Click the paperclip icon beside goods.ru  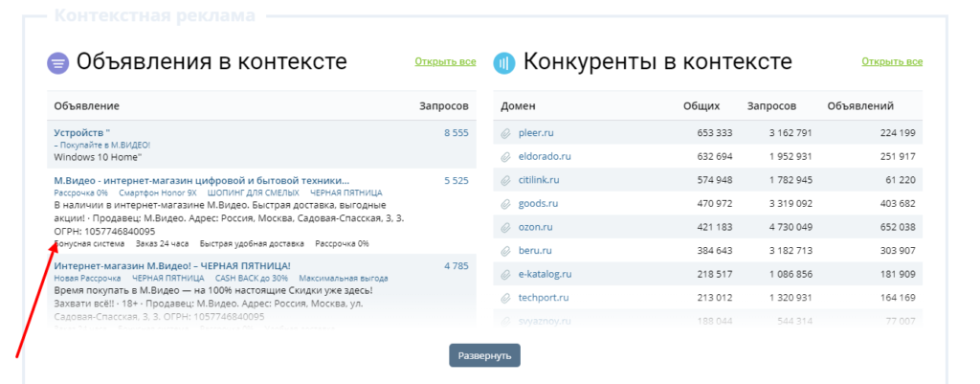pyautogui.click(x=506, y=204)
